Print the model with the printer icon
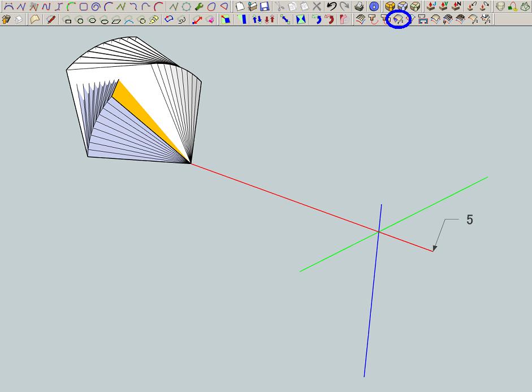Viewport: 532px width, 392px height. (x=360, y=6)
